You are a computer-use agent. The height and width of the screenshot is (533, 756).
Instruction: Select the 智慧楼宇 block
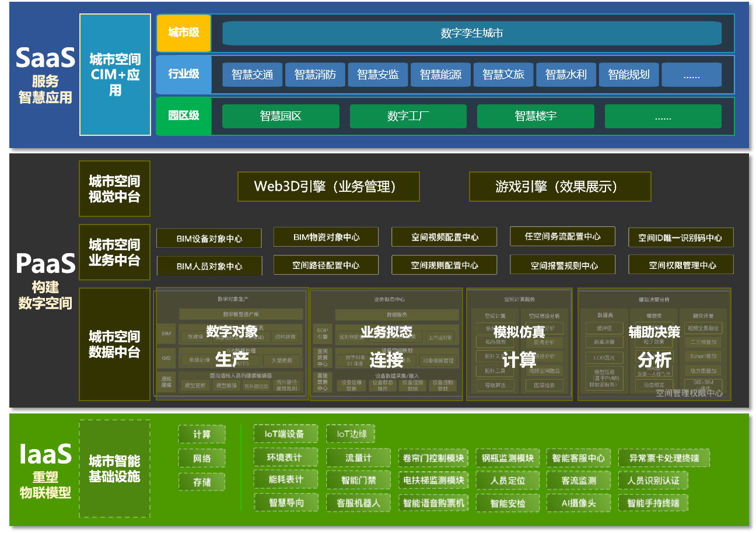tap(535, 116)
